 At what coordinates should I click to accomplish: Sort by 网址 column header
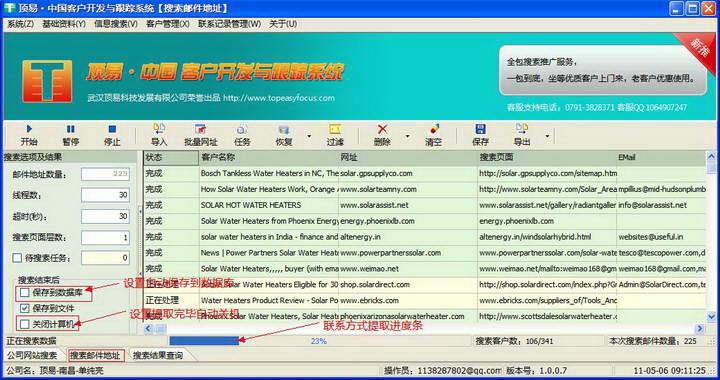click(408, 157)
